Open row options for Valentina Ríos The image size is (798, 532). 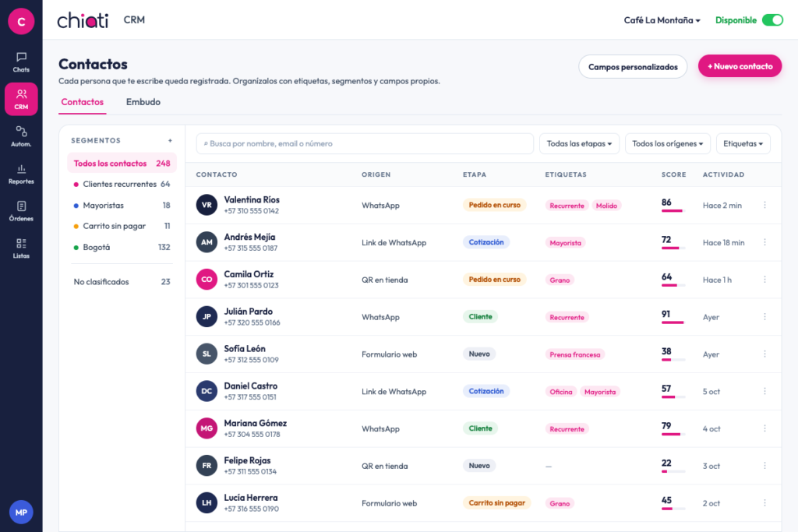point(764,205)
